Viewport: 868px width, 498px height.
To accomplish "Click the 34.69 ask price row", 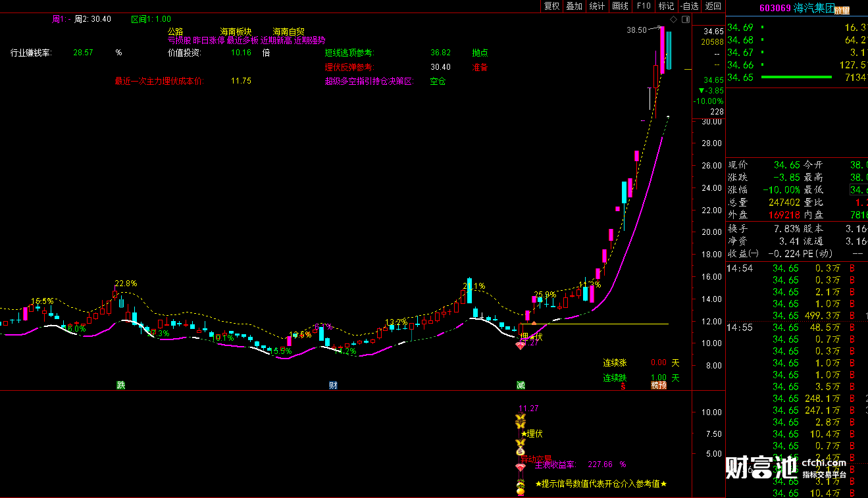I will 797,28.
